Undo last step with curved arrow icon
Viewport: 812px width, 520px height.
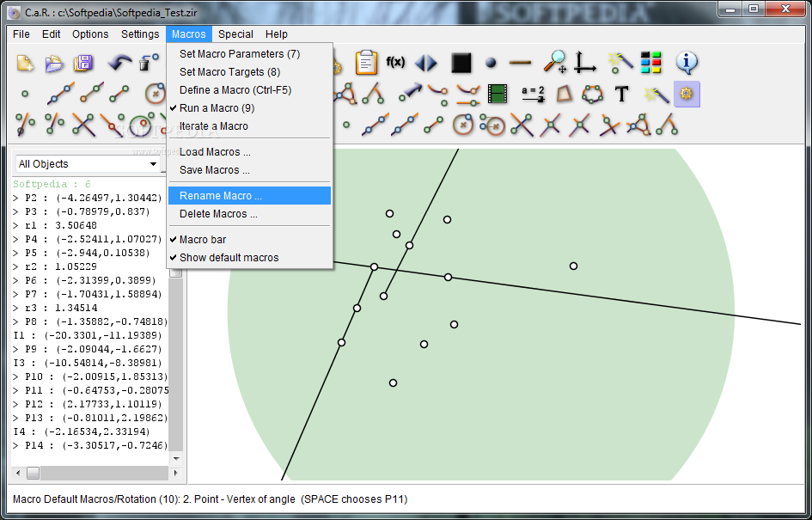click(120, 64)
